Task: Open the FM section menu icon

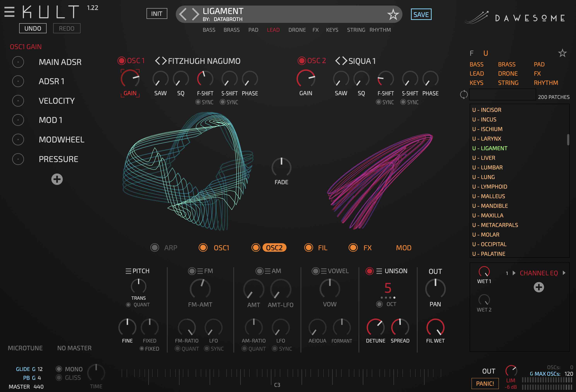Action: (200, 271)
